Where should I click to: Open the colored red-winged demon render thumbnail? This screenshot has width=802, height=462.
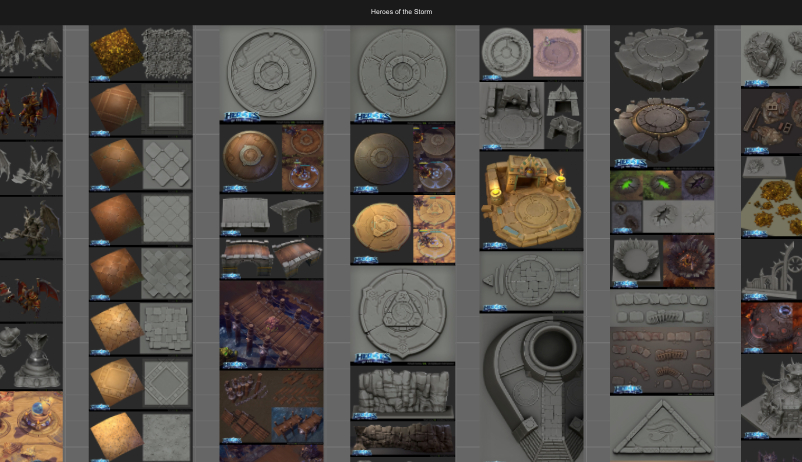(31, 109)
